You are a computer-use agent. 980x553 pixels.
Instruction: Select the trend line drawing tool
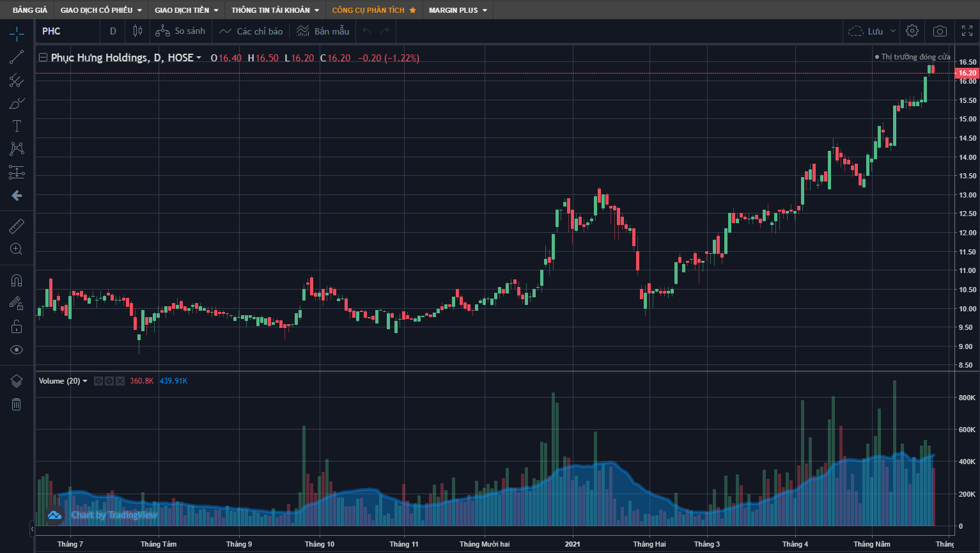17,58
